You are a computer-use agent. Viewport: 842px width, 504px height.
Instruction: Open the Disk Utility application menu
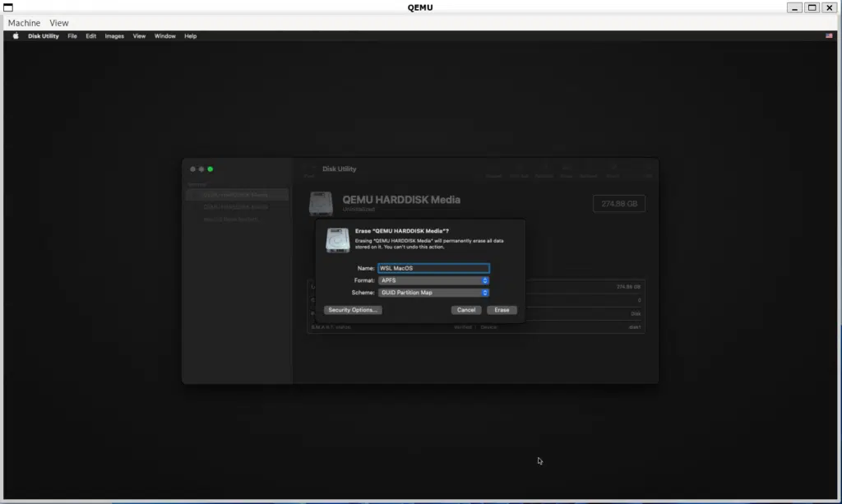click(43, 36)
